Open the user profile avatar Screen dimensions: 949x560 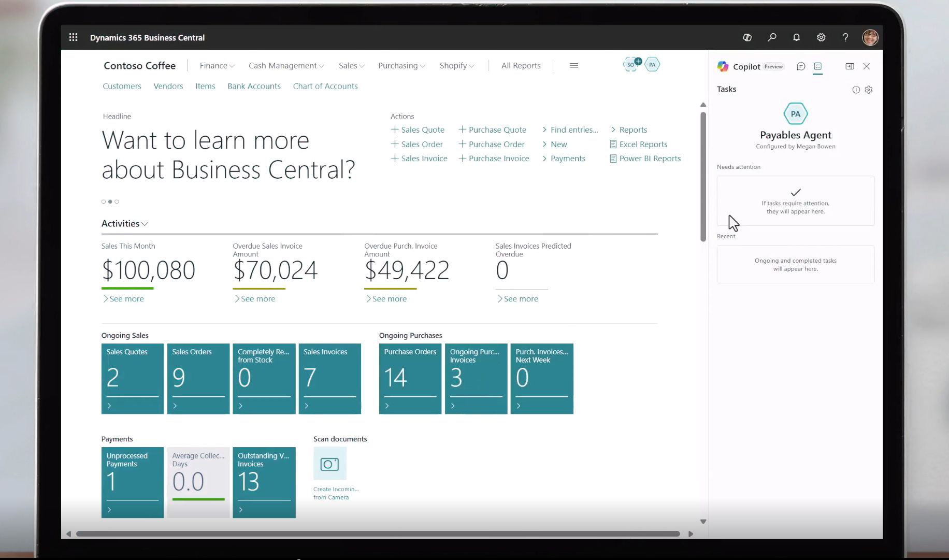tap(870, 37)
